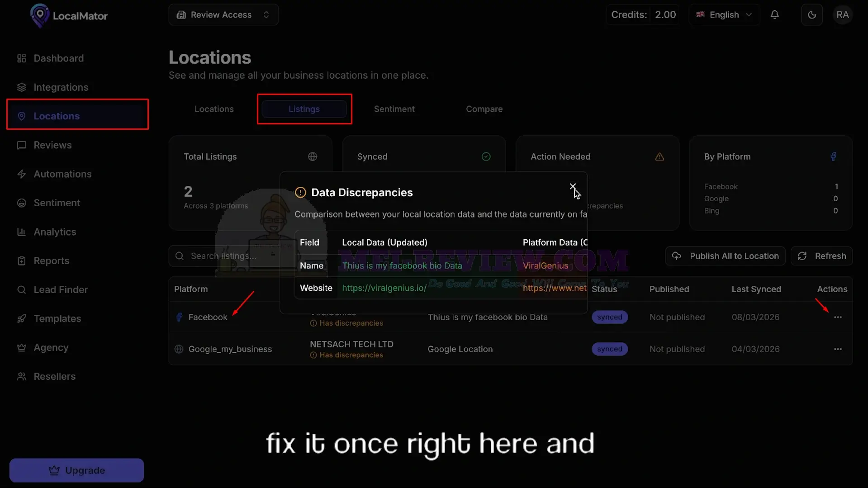Image resolution: width=868 pixels, height=488 pixels.
Task: Click the Refresh button
Action: coord(821,256)
